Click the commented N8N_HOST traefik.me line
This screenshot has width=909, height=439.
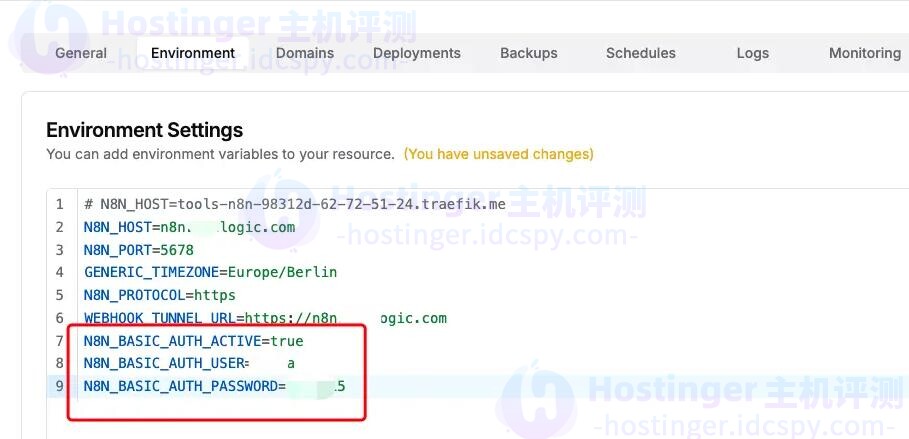(x=295, y=204)
